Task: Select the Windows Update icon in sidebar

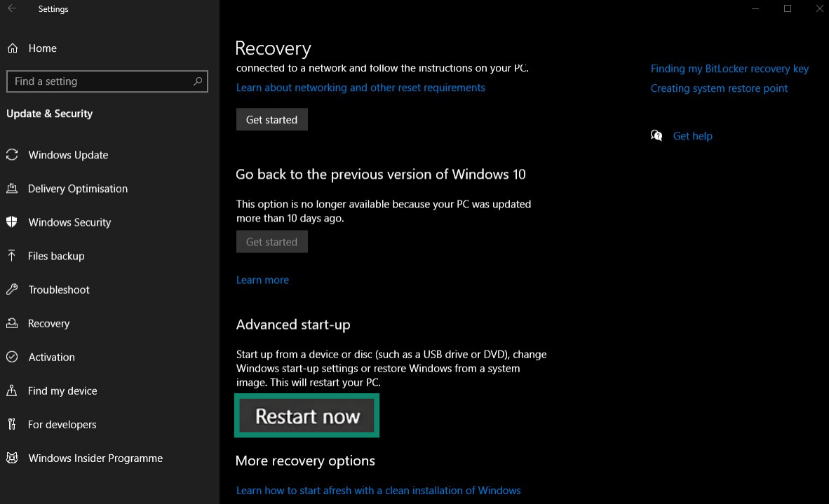Action: pyautogui.click(x=13, y=155)
